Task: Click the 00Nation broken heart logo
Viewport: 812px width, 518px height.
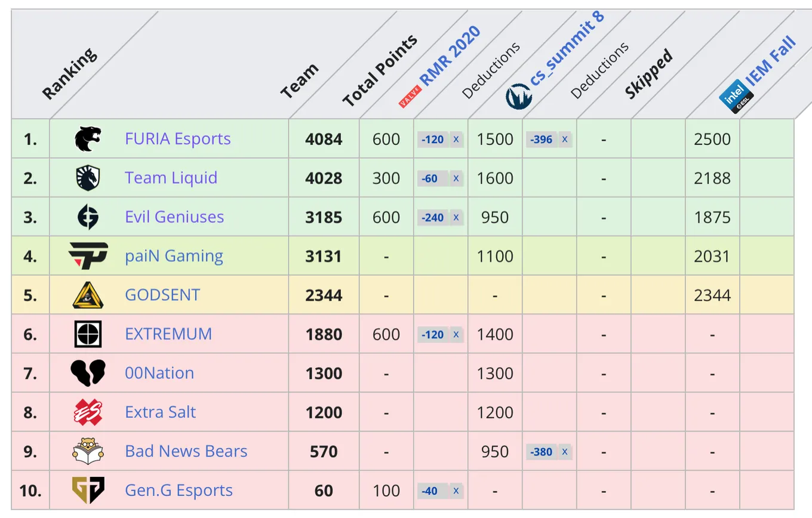Action: pos(88,374)
